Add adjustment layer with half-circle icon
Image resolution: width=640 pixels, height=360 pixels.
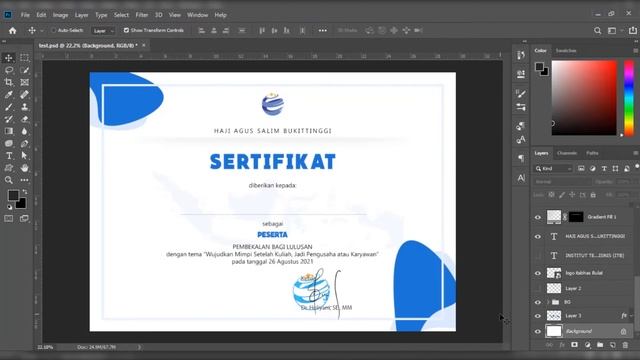pyautogui.click(x=587, y=345)
